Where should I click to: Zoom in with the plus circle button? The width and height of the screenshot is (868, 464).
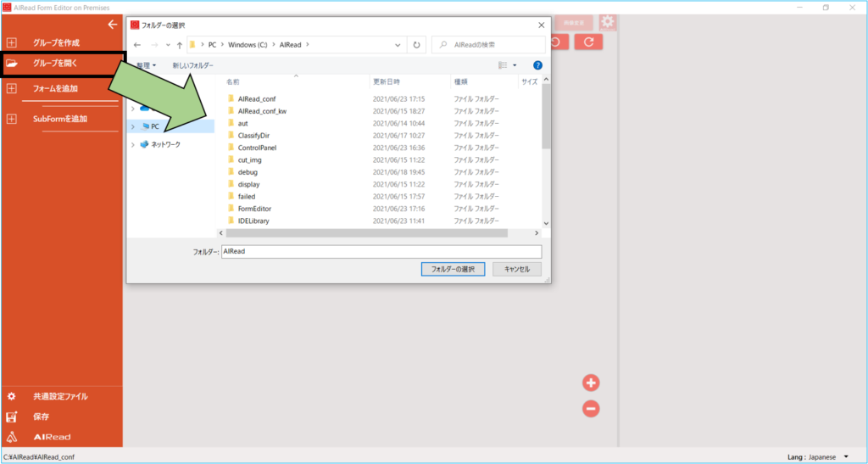click(x=591, y=383)
